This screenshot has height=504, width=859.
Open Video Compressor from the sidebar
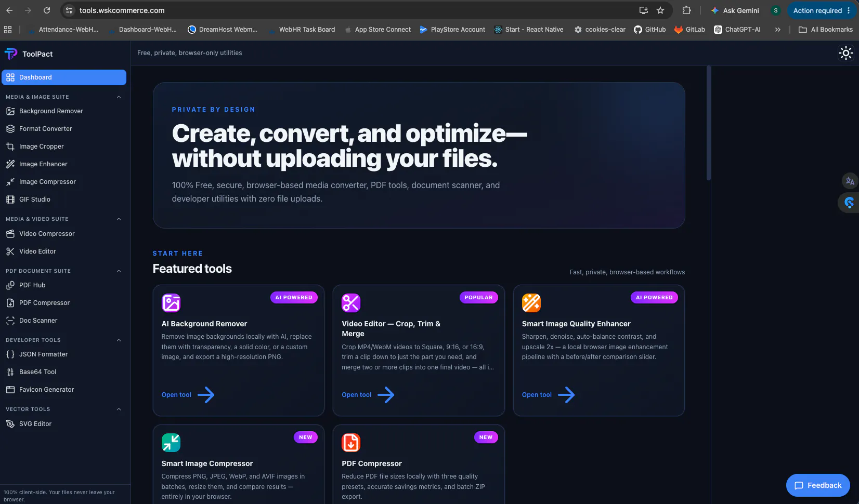pos(64,234)
